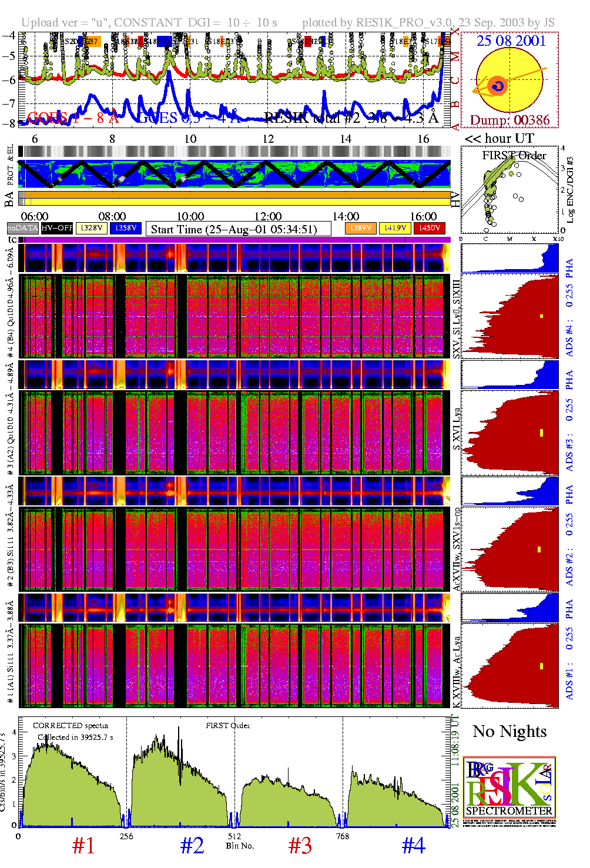Click the blue 25 08 2001 date above the sun disk
The width and height of the screenshot is (590, 868).
(511, 41)
